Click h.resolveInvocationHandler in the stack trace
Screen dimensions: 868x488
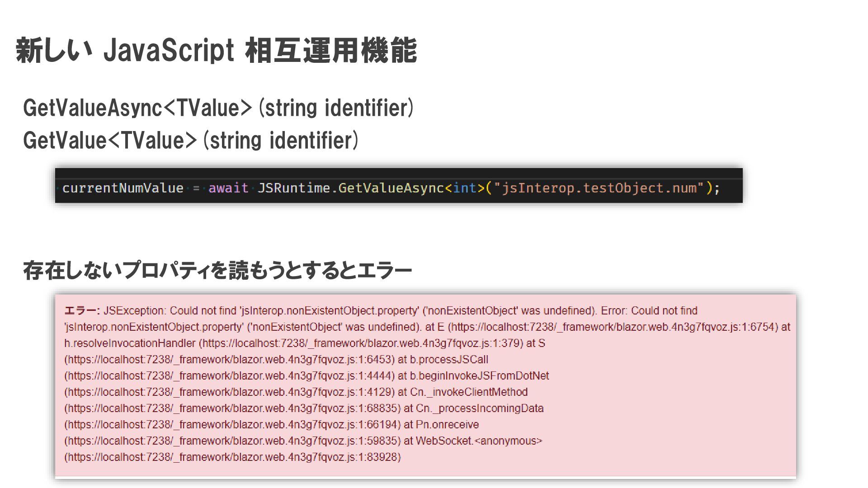(x=130, y=343)
